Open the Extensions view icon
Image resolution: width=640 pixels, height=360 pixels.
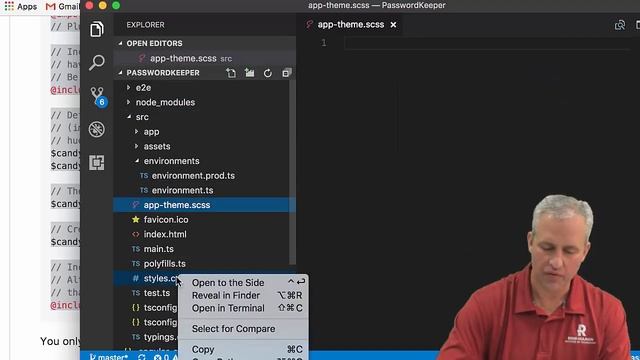click(97, 162)
